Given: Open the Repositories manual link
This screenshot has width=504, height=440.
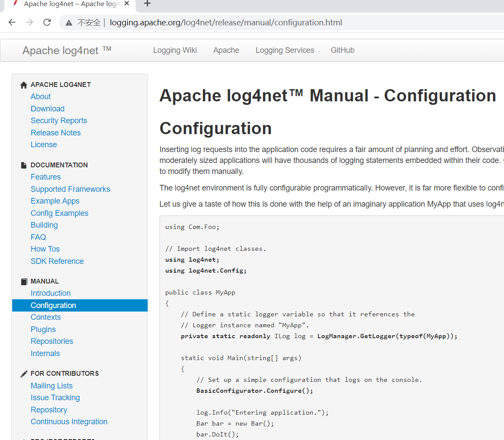Looking at the screenshot, I should 52,341.
